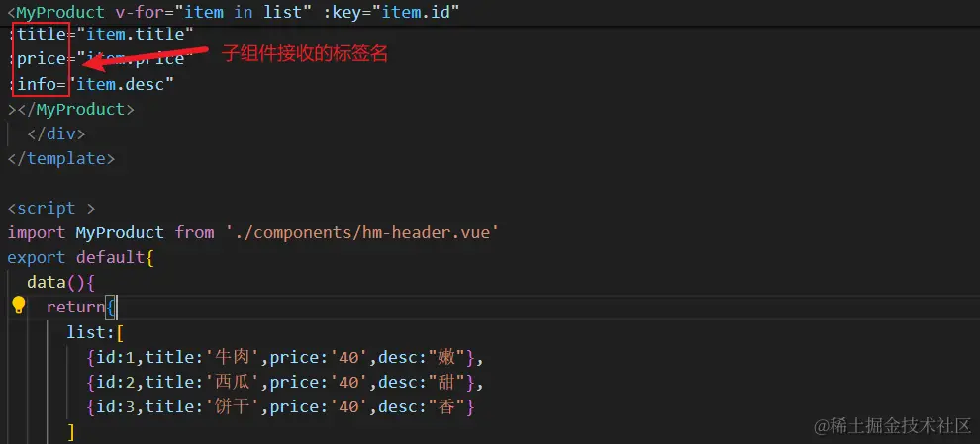The height and width of the screenshot is (444, 980).
Task: Click the export default keyword line
Action: pyautogui.click(x=80, y=257)
